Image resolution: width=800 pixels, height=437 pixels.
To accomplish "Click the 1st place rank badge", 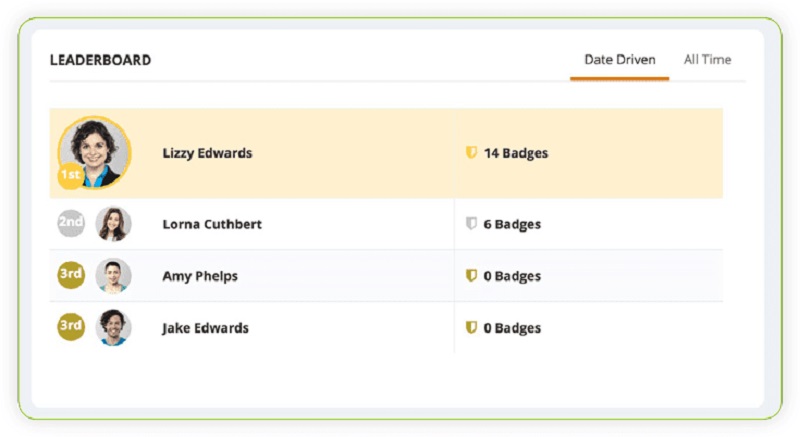I will pos(70,175).
